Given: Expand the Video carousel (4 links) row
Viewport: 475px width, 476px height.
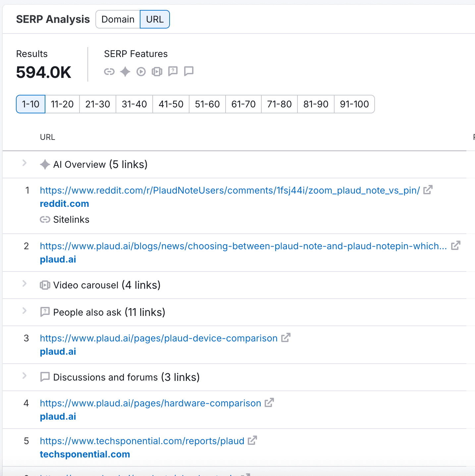Looking at the screenshot, I should pyautogui.click(x=25, y=283).
